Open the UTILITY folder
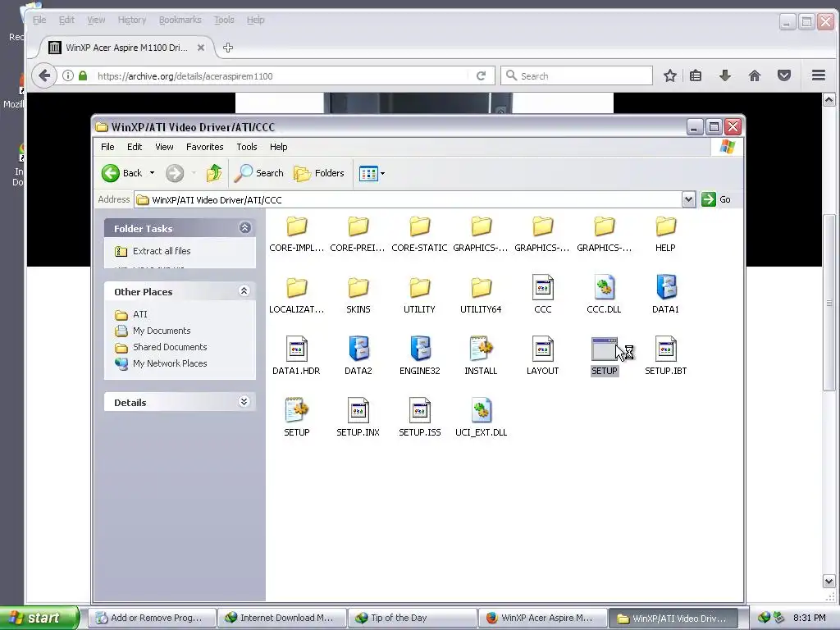 [x=419, y=295]
